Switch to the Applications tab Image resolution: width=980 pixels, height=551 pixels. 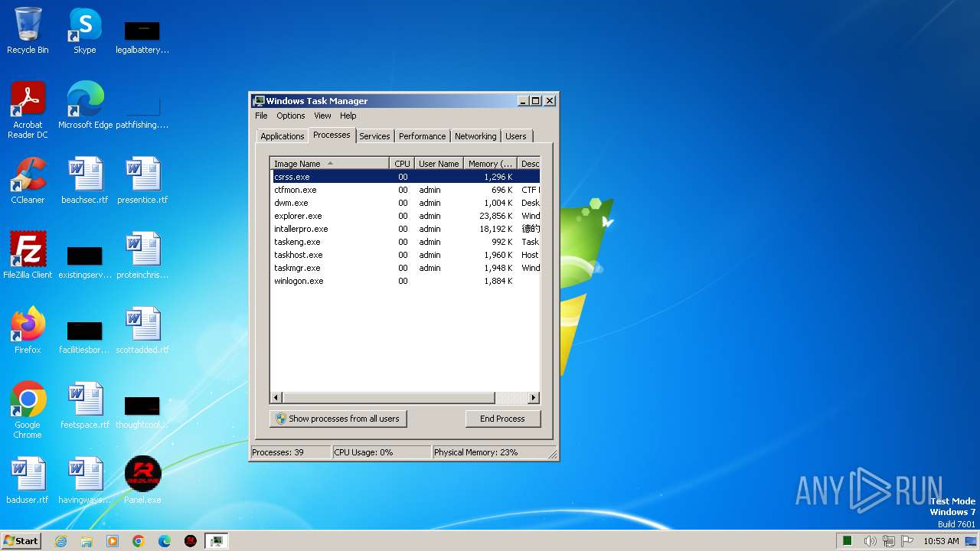point(282,136)
